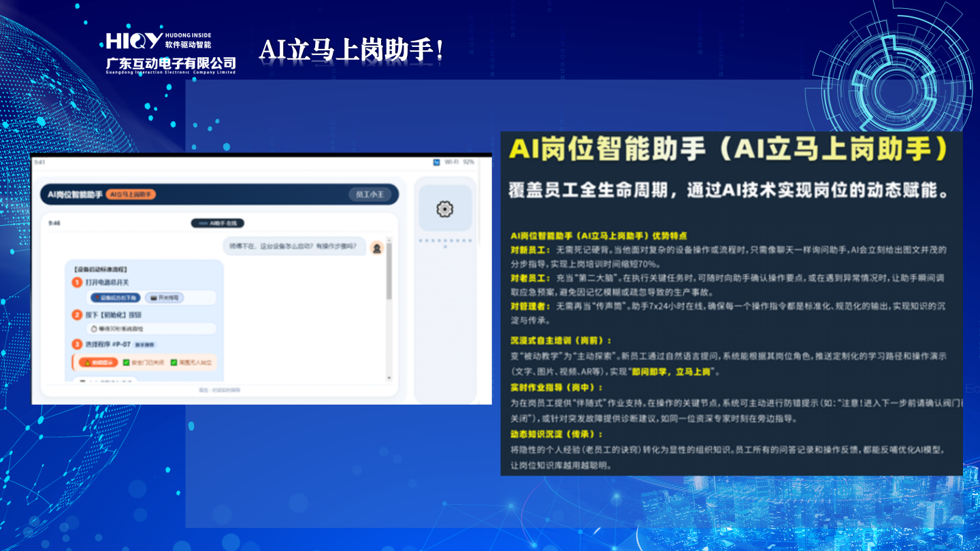Click the 开关特写 photo chip
Viewport: 980px width, 551px height.
coord(164,298)
